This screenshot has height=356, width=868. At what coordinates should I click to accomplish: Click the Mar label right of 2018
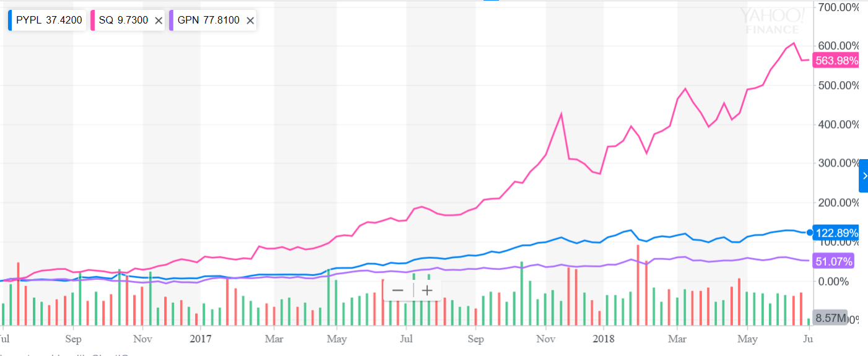677,339
